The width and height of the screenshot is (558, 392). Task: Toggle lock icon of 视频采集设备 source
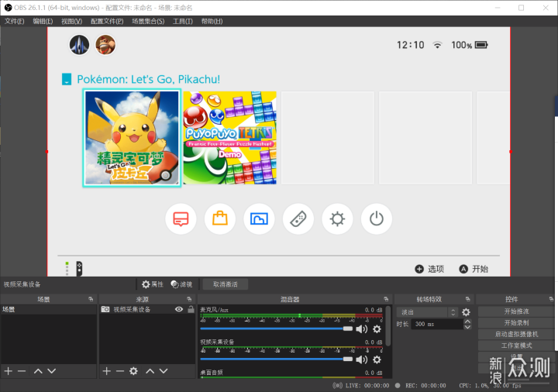[191, 309]
